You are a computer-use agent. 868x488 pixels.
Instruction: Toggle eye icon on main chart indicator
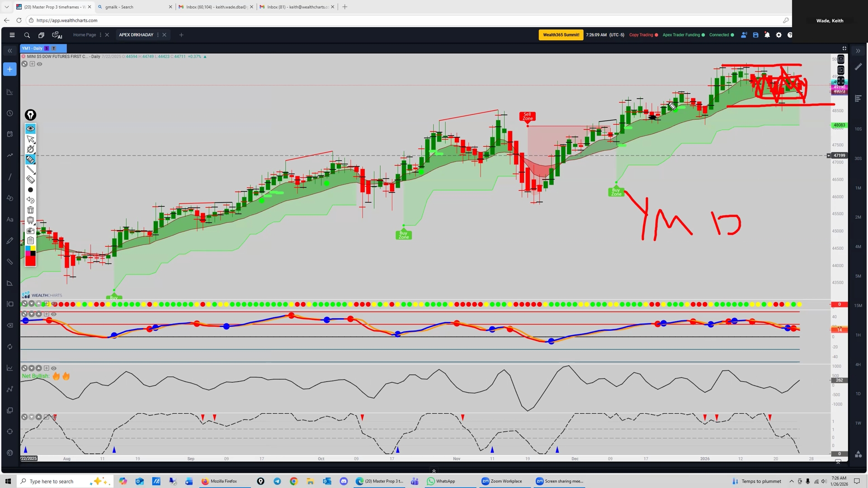click(x=40, y=64)
